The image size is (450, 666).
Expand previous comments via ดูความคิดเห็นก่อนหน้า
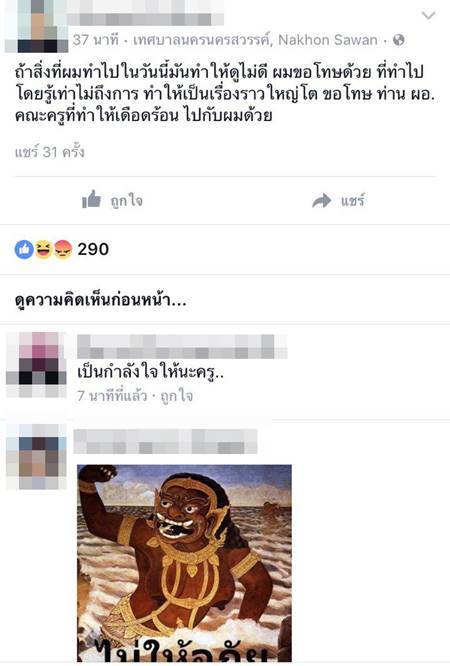tap(100, 300)
